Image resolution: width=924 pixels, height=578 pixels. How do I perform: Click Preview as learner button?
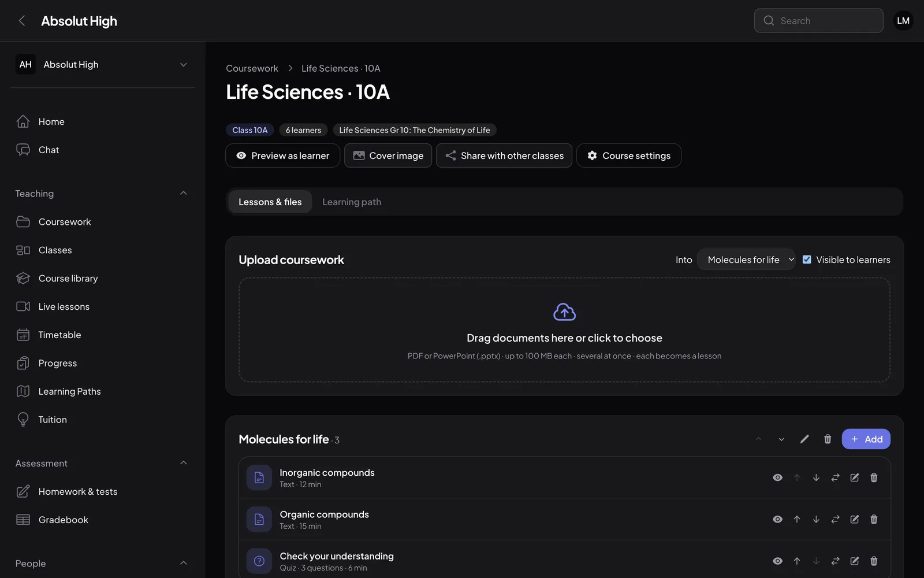(x=282, y=155)
